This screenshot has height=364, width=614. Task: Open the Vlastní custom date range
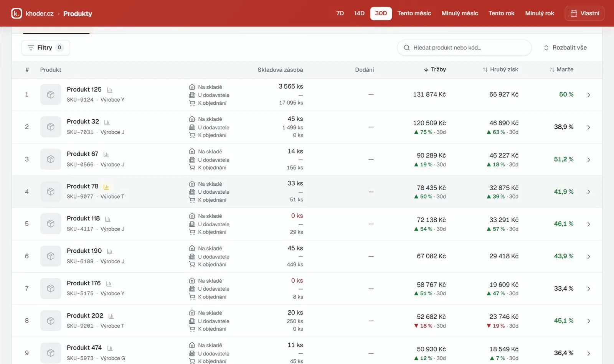(584, 13)
